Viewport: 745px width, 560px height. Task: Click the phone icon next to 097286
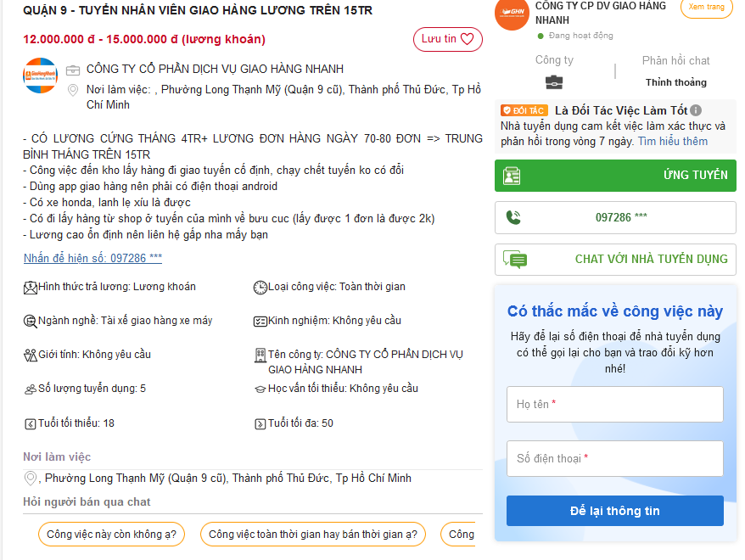tap(513, 217)
